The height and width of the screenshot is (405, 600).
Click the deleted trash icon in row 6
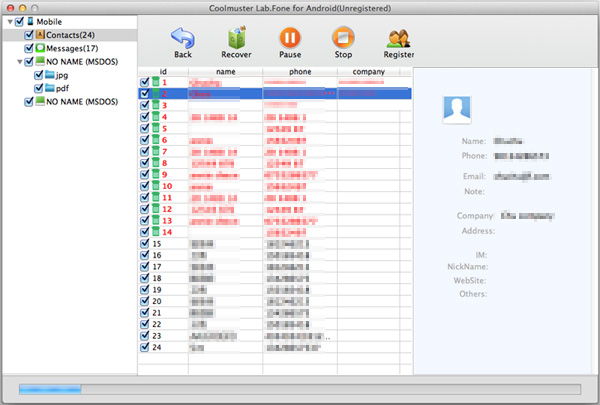click(x=156, y=139)
